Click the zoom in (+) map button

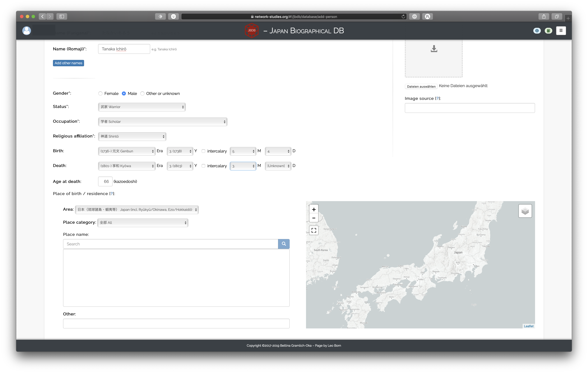pos(314,209)
